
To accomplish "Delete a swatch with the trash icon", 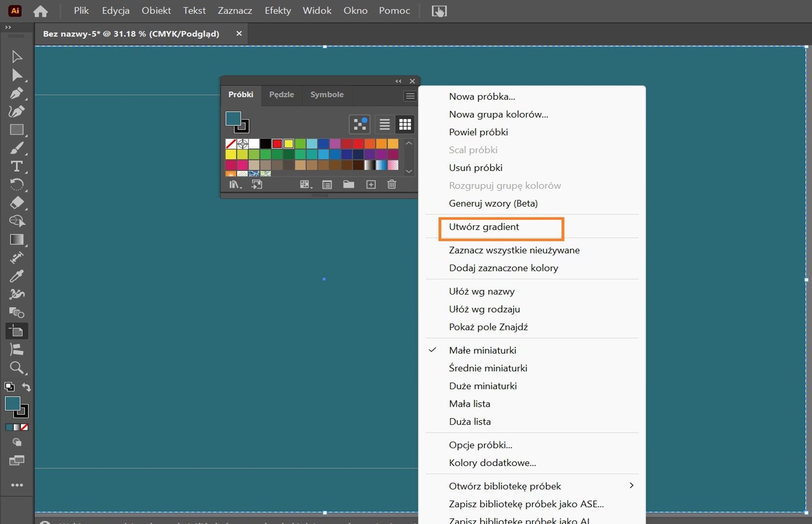I will coord(392,185).
